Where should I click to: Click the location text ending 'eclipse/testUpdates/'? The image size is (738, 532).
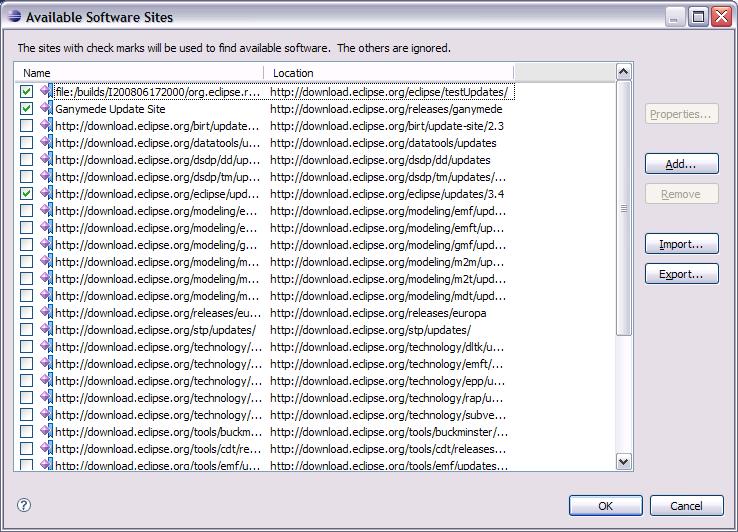tap(389, 92)
